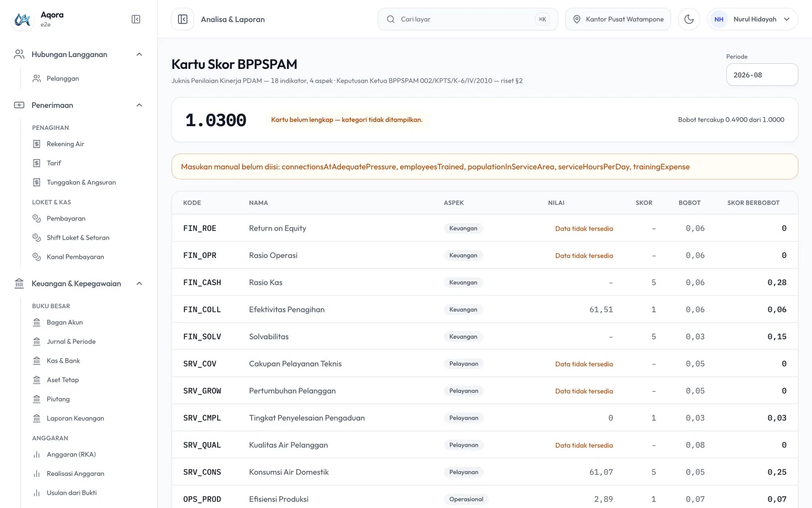Click the Pembayaran coins icon
This screenshot has height=508, width=812.
(36, 218)
